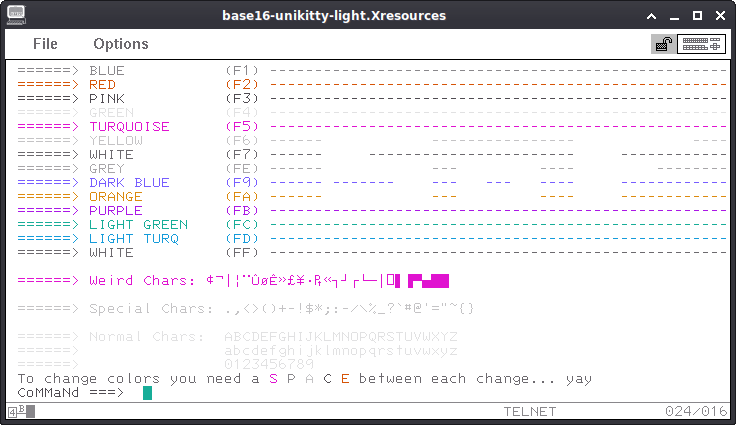The height and width of the screenshot is (425, 736).
Task: Select the RED label text
Action: [102, 85]
